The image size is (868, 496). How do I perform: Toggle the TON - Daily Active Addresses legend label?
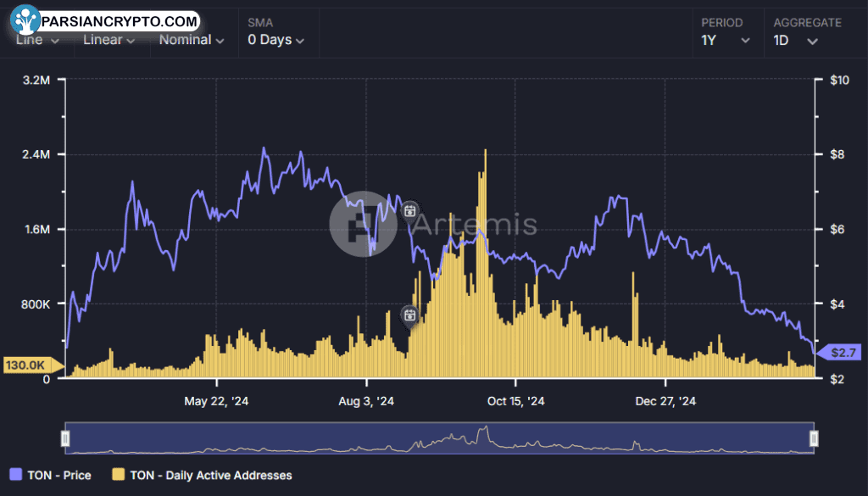(211, 475)
